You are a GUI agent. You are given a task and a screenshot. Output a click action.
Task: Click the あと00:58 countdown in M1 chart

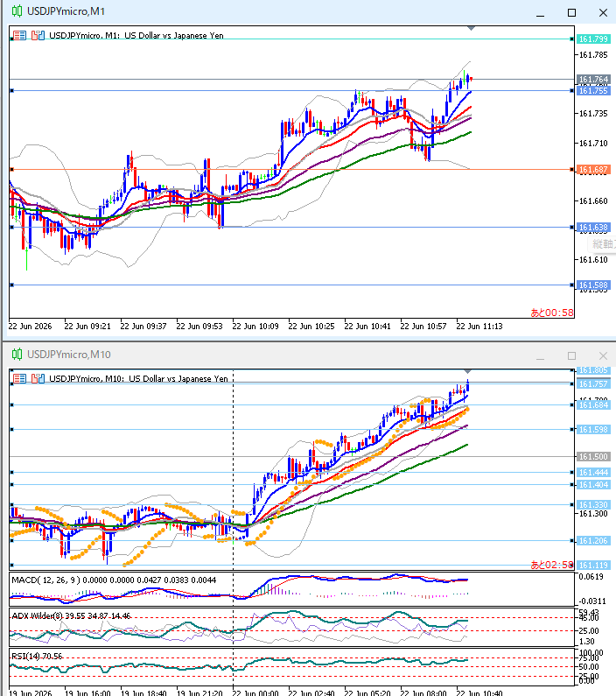pos(552,313)
